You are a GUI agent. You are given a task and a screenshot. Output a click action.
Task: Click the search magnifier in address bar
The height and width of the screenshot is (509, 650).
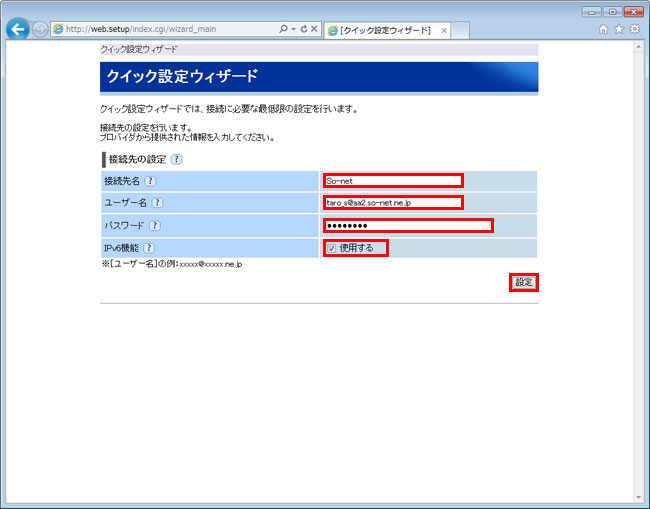pyautogui.click(x=284, y=29)
